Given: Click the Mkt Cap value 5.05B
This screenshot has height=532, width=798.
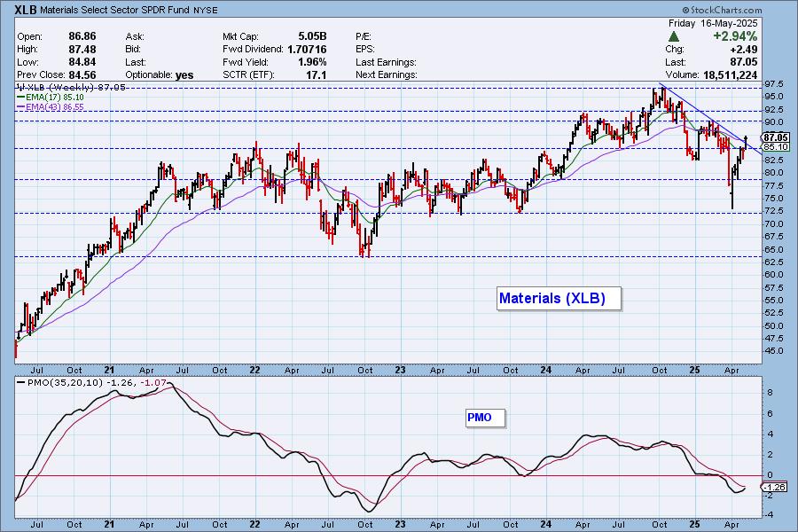Looking at the screenshot, I should click(x=312, y=36).
